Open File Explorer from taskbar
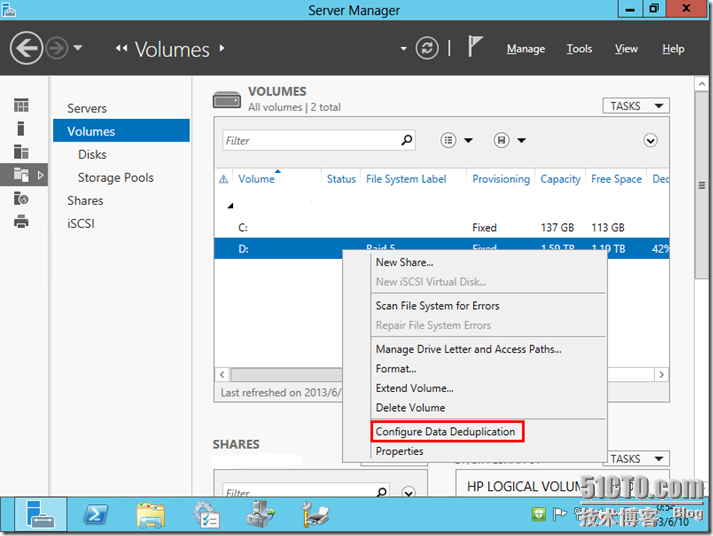Screen dimensions: 713x536 click(151, 515)
